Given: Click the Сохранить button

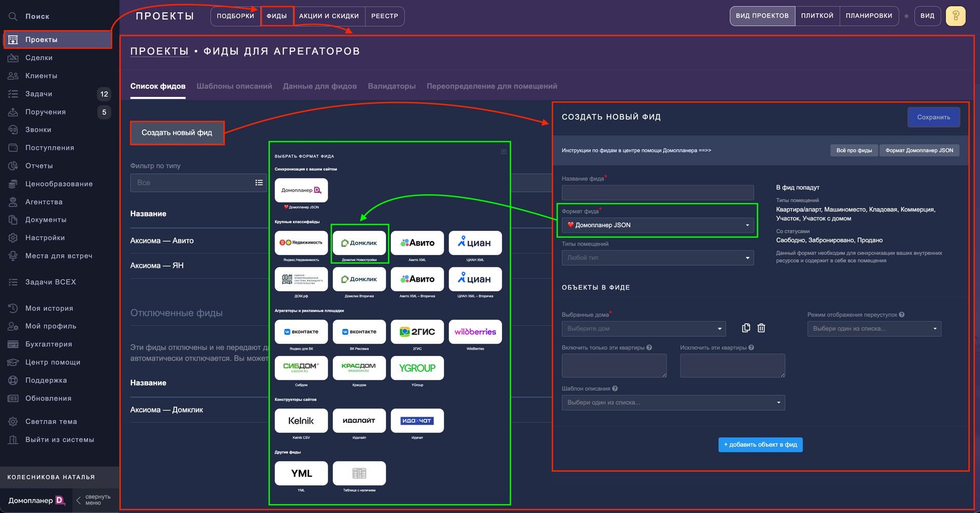Looking at the screenshot, I should click(x=933, y=117).
